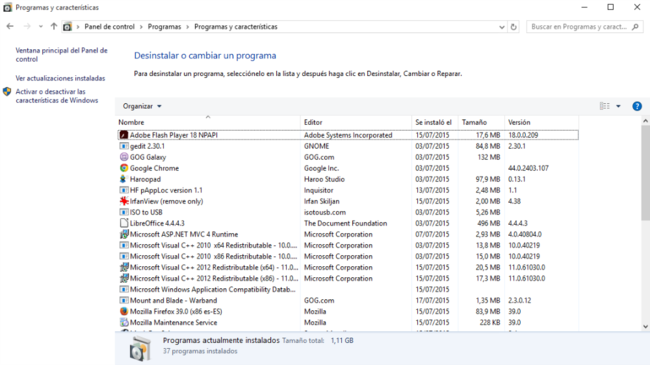
Task: Select the 07/07/2015 install date cell
Action: pyautogui.click(x=432, y=234)
